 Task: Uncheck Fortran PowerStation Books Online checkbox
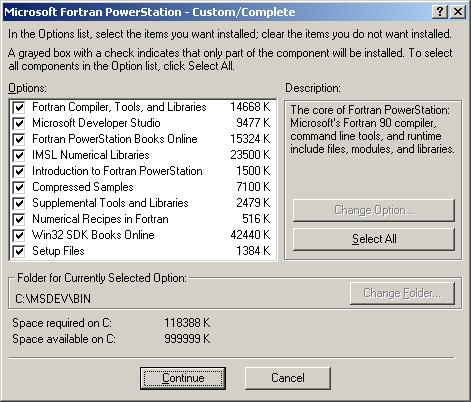coord(19,139)
